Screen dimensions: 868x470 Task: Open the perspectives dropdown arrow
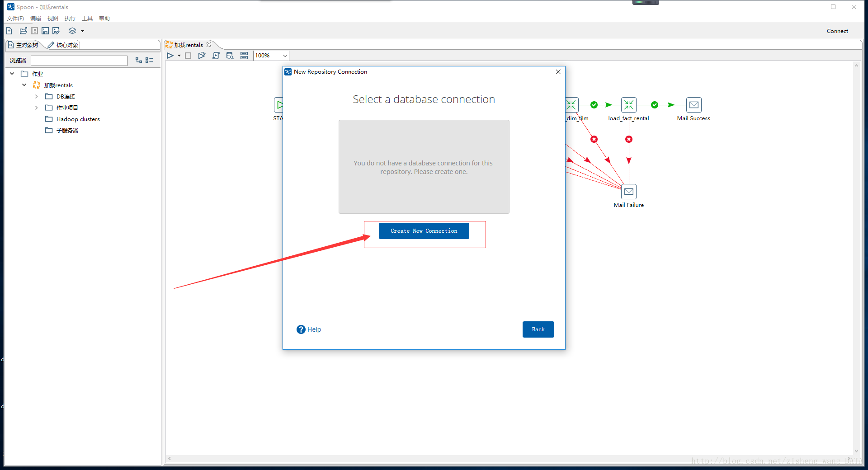[82, 31]
